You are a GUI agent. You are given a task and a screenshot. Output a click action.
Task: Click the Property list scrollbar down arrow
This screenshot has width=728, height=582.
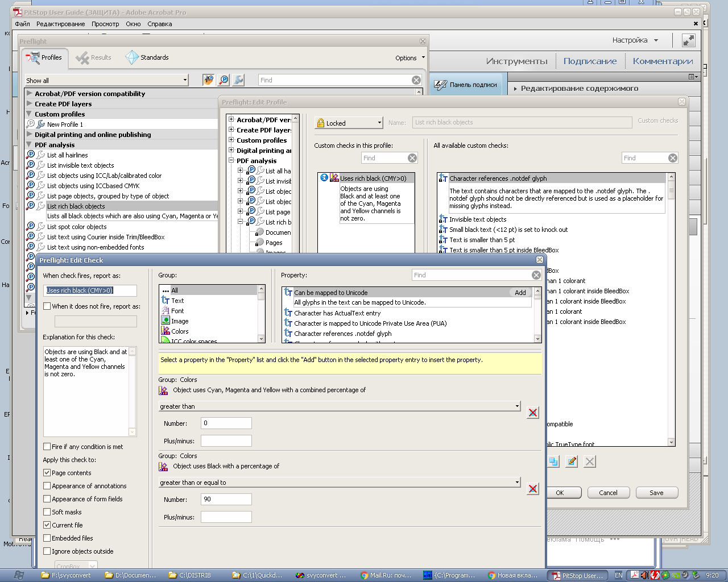[x=537, y=339]
